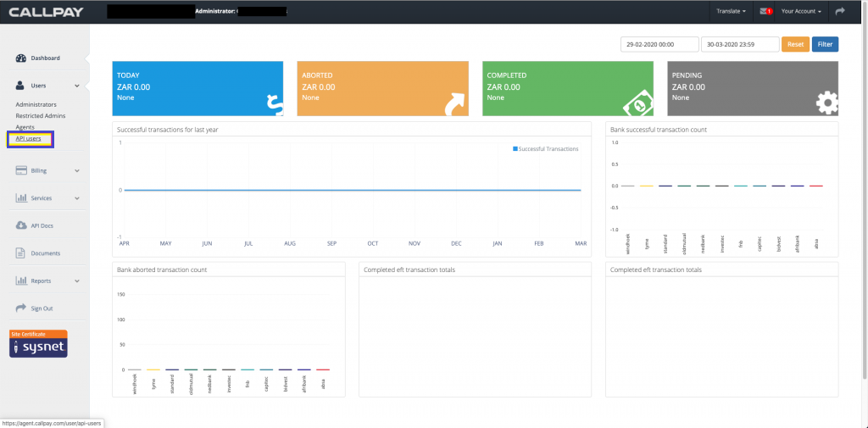Screen dimensions: 868x428
Task: Click the Documents file icon
Action: (21, 253)
